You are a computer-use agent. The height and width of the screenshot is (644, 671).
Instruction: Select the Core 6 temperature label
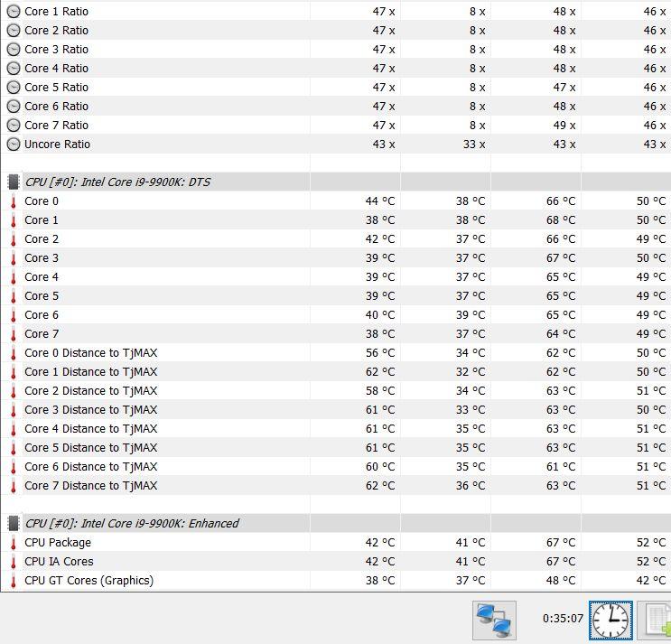tap(42, 315)
